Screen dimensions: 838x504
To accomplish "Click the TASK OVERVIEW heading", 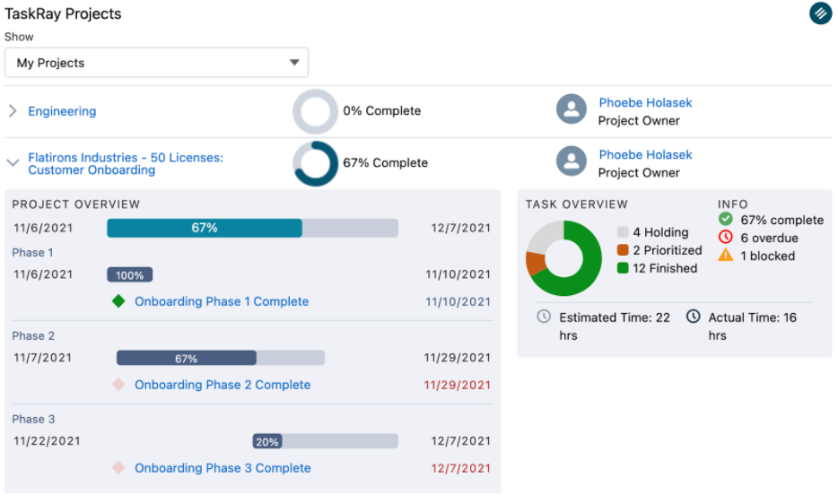I will (x=576, y=204).
